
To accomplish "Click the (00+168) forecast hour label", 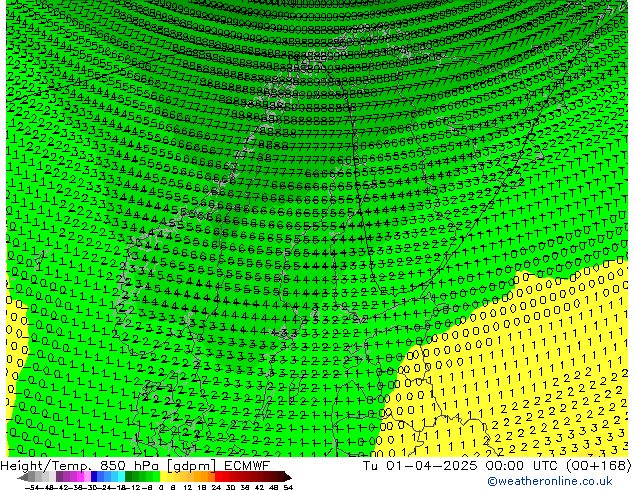I will 598,466.
